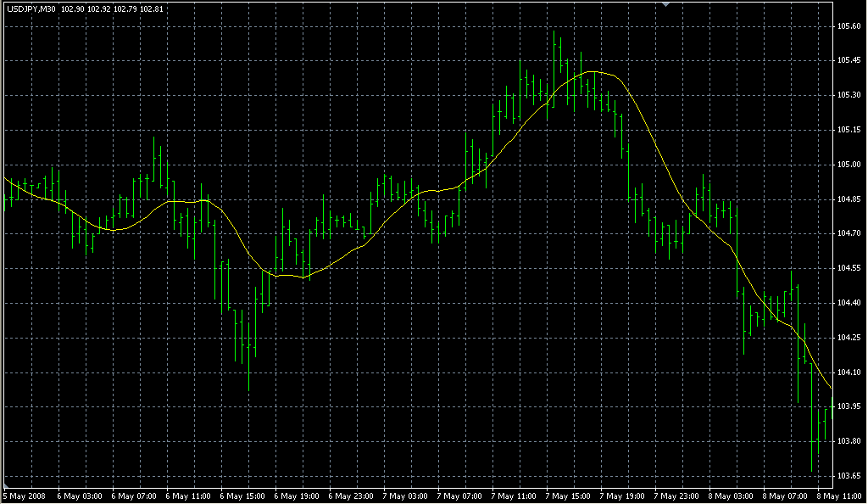The height and width of the screenshot is (504, 868).
Task: Click the 104.85 price scale value
Action: point(849,199)
